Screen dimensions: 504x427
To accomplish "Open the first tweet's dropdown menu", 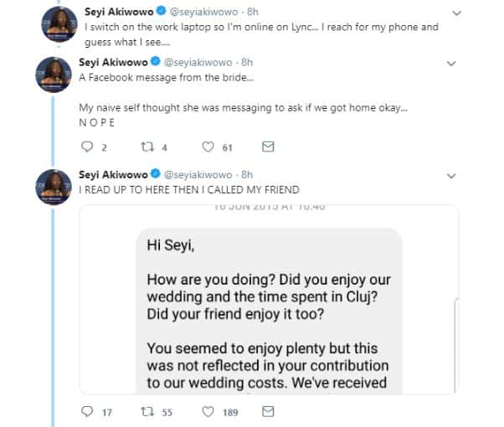I will pyautogui.click(x=455, y=13).
